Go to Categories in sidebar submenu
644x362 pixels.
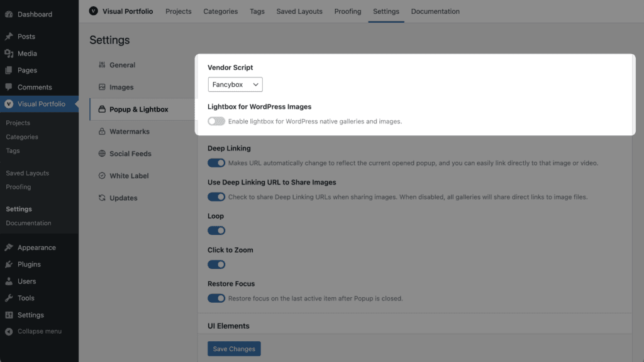(x=22, y=137)
